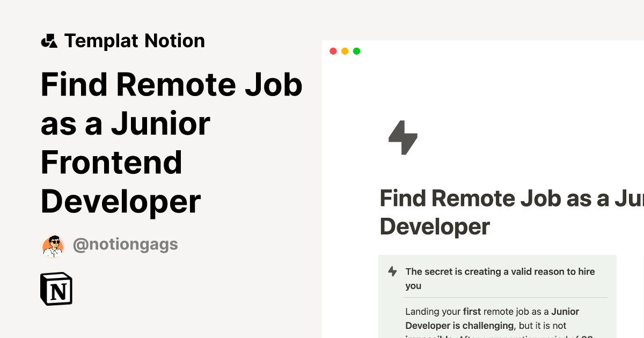Viewport: 644px width, 338px height.
Task: Click the green traffic-light dot
Action: pos(357,51)
